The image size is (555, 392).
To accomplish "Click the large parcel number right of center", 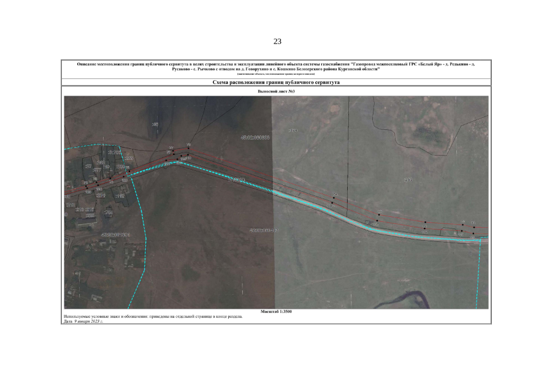I will tap(407, 179).
